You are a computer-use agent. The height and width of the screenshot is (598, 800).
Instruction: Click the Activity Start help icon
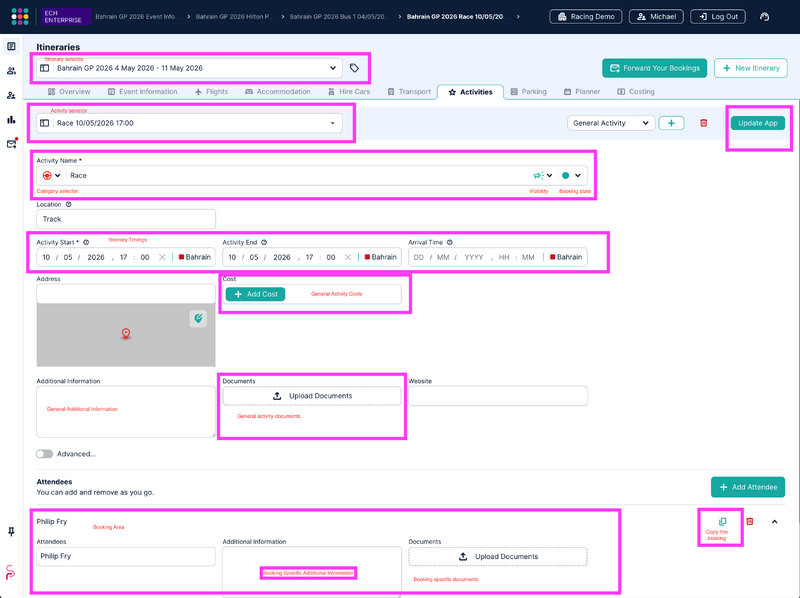pyautogui.click(x=86, y=242)
